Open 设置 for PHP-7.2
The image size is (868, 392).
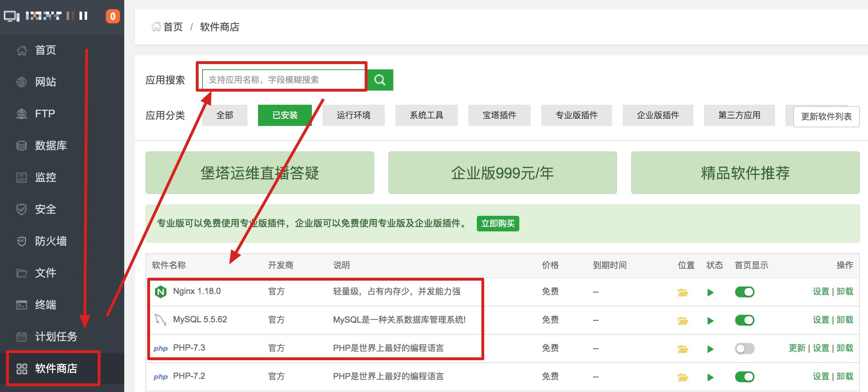click(821, 376)
